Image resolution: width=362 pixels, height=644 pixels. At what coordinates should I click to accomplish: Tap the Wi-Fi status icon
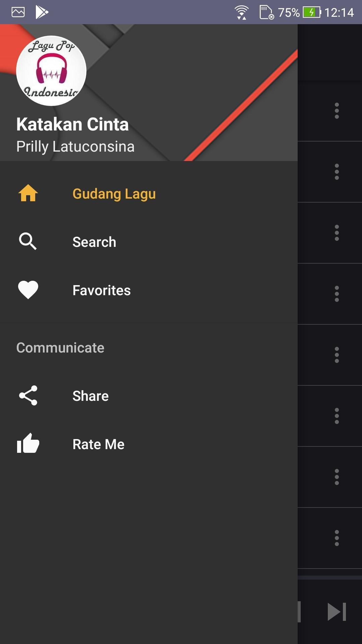click(241, 12)
